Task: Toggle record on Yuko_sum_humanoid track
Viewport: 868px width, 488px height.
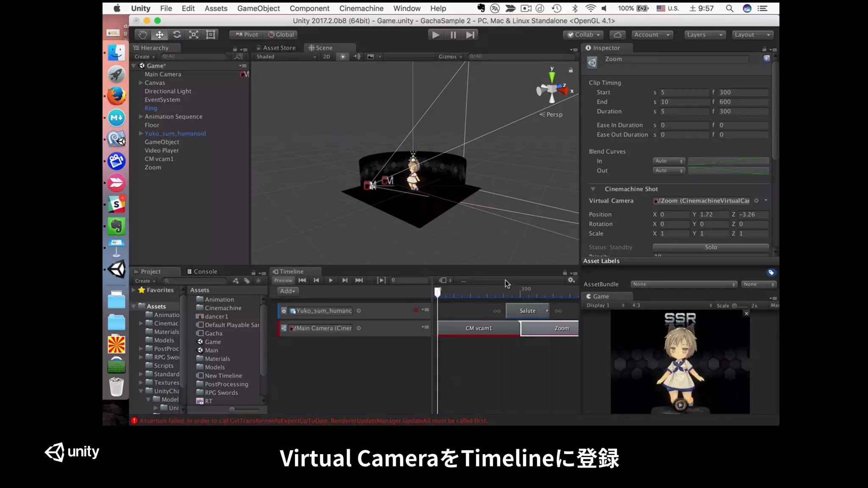Action: pos(416,311)
